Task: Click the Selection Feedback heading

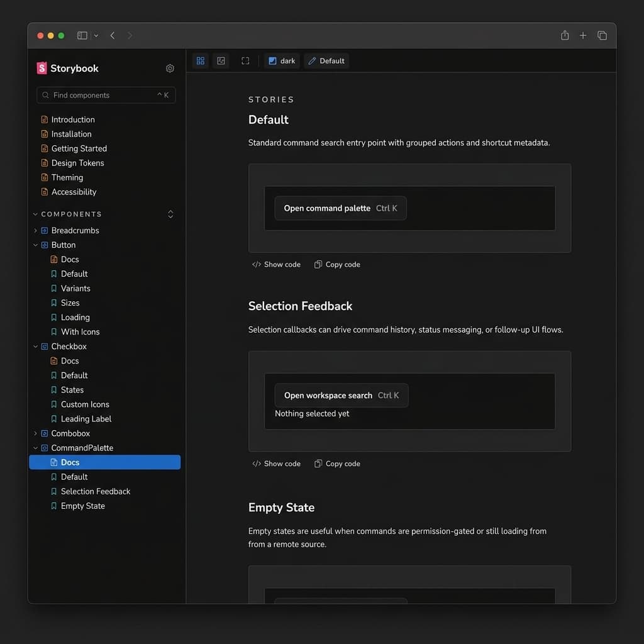Action: click(300, 306)
